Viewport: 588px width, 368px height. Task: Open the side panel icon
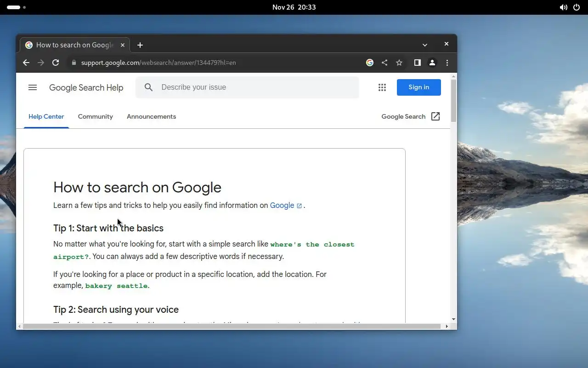click(x=418, y=63)
